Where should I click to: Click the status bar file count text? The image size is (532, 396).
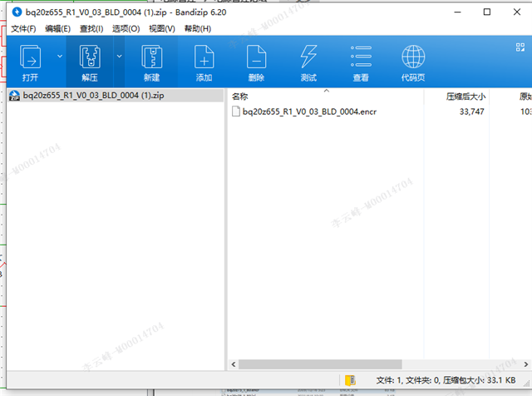click(446, 380)
